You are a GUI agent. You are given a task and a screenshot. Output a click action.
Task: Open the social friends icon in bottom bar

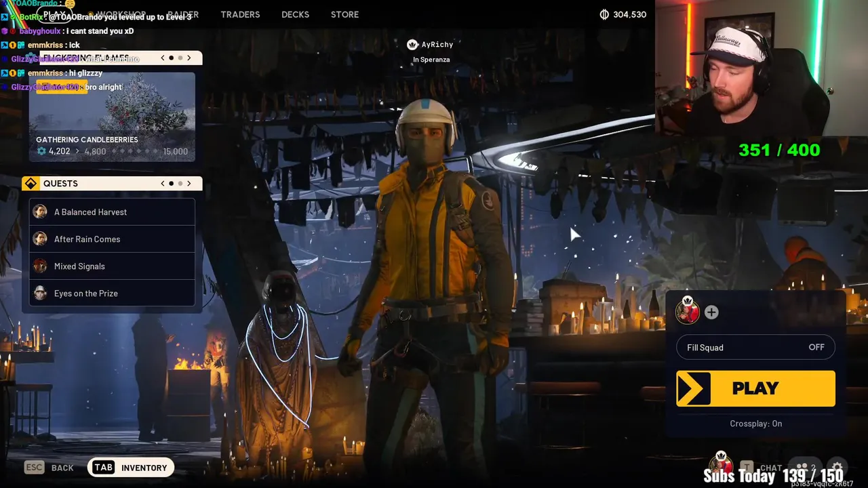[806, 468]
